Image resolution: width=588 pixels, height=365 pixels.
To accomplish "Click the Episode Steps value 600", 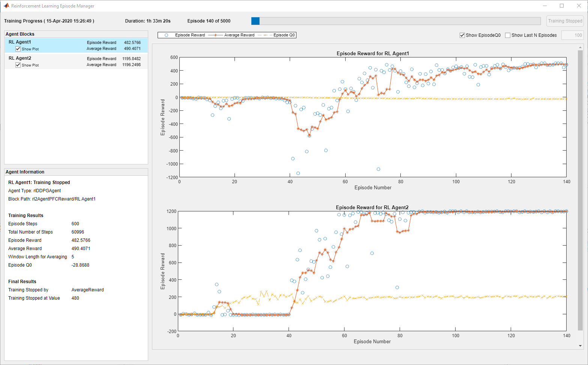I will pyautogui.click(x=75, y=224).
